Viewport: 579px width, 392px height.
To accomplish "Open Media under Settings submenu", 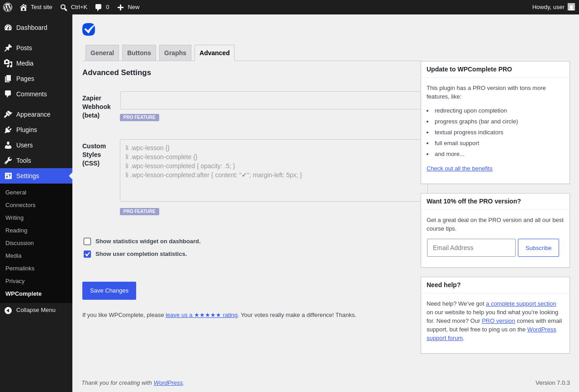I will point(13,256).
